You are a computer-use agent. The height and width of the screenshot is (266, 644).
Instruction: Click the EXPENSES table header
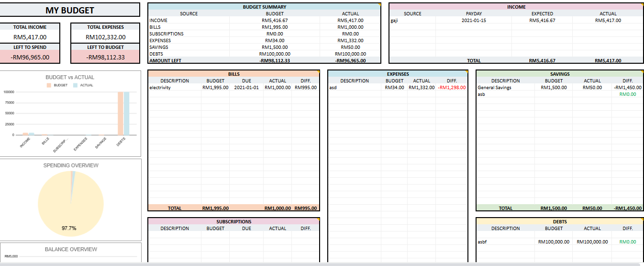tap(398, 74)
